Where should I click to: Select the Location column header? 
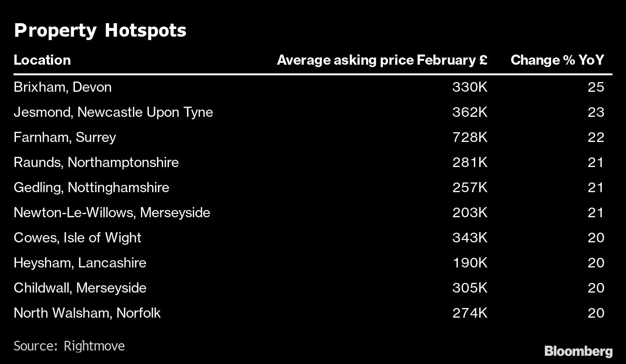click(42, 60)
